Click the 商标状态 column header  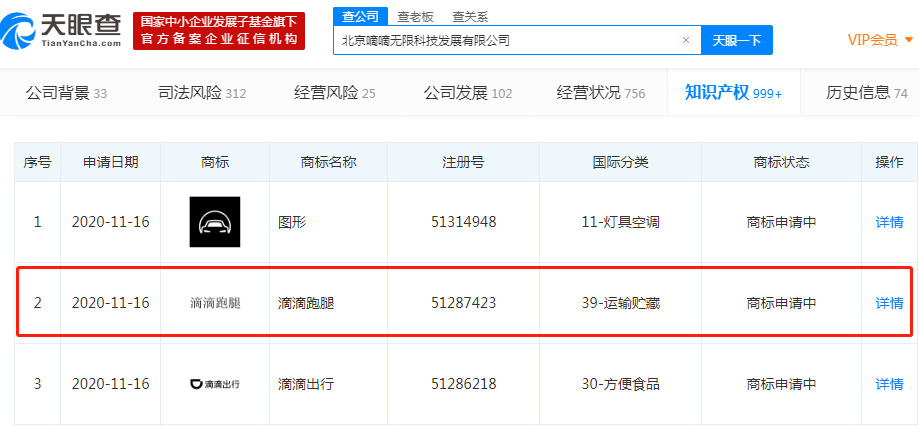coord(781,162)
